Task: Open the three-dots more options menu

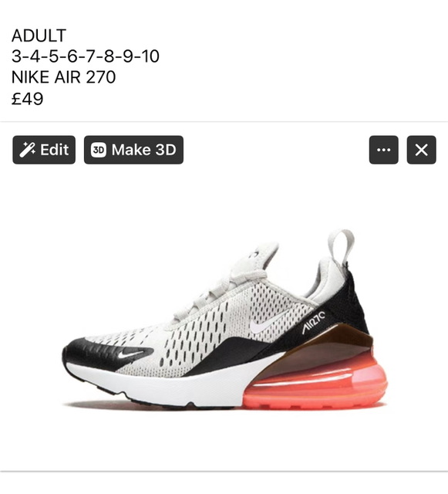Action: (x=383, y=150)
